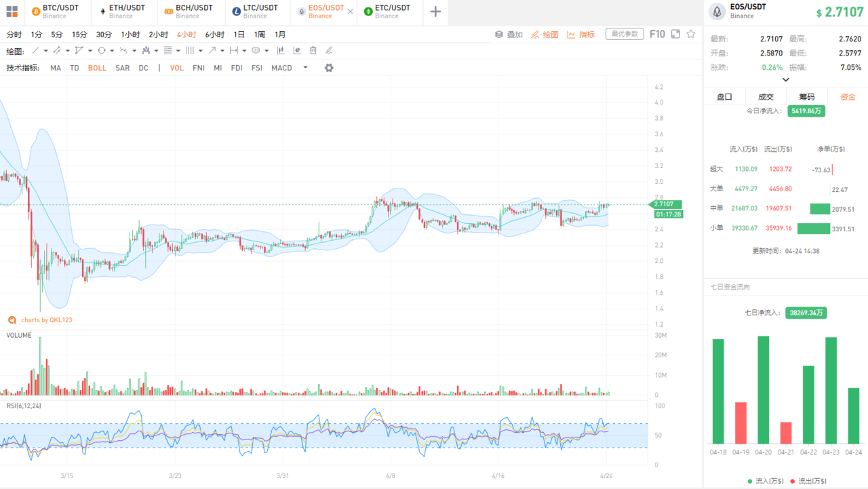Screen dimensions: 868x489
Task: Select the 1小时 timeframe
Action: tap(130, 35)
